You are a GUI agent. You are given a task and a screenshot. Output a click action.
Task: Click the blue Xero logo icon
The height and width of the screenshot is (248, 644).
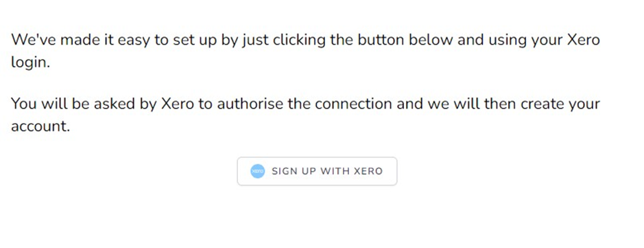tap(257, 171)
